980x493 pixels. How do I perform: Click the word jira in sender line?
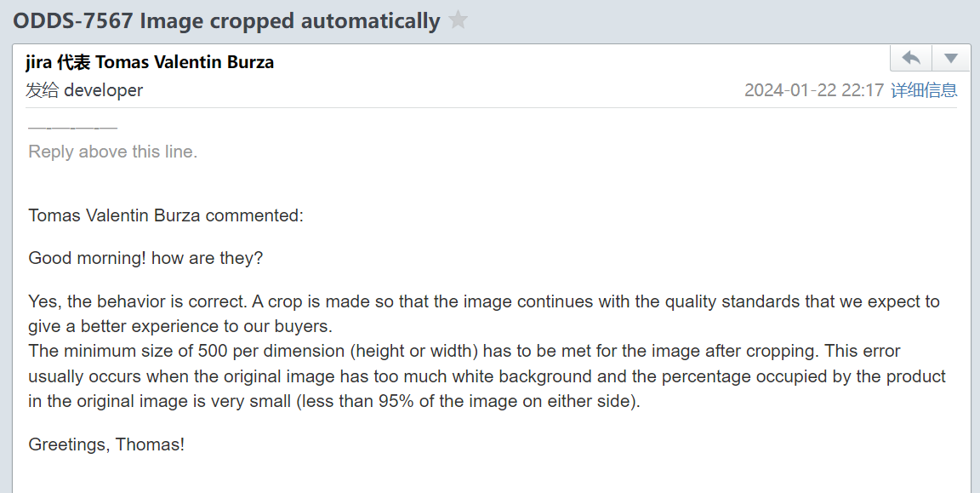pos(39,62)
